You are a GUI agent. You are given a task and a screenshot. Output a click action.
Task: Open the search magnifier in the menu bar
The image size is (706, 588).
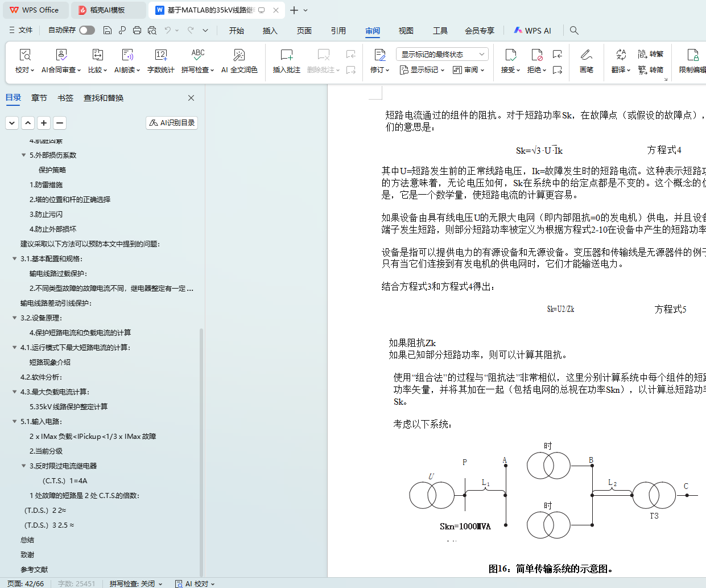pos(574,31)
